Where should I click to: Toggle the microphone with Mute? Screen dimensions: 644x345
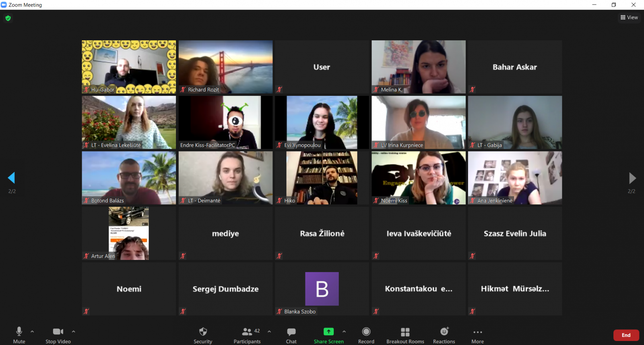(x=19, y=335)
